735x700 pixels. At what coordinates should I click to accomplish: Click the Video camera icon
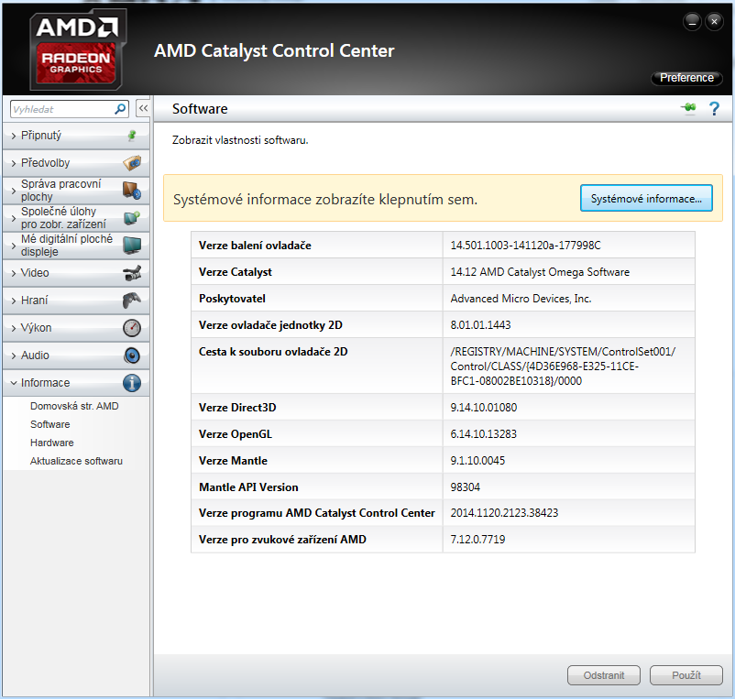[132, 273]
